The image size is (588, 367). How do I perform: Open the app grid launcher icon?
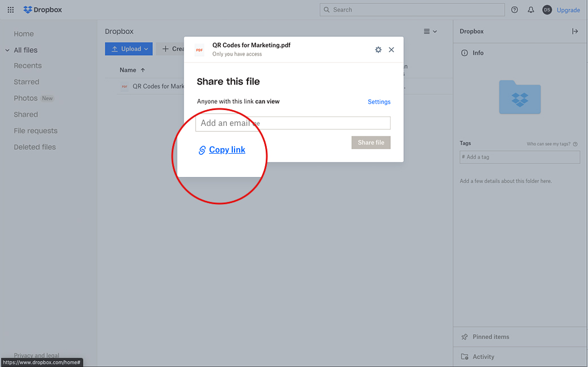[x=10, y=10]
